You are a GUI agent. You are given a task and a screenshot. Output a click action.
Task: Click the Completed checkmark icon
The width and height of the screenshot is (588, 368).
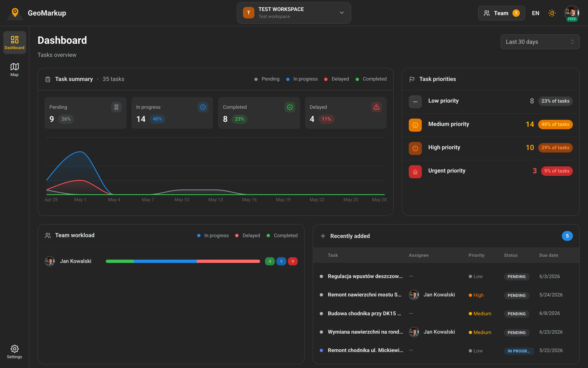coord(290,107)
